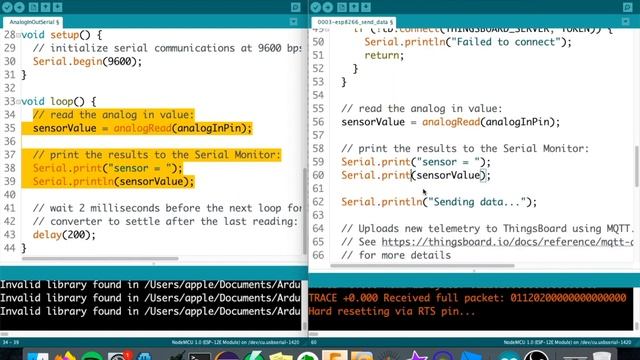Viewport: 640px width, 360px height.
Task: Open Serial Monitor in the AnalogInOutSerial window
Action: (x=296, y=7)
